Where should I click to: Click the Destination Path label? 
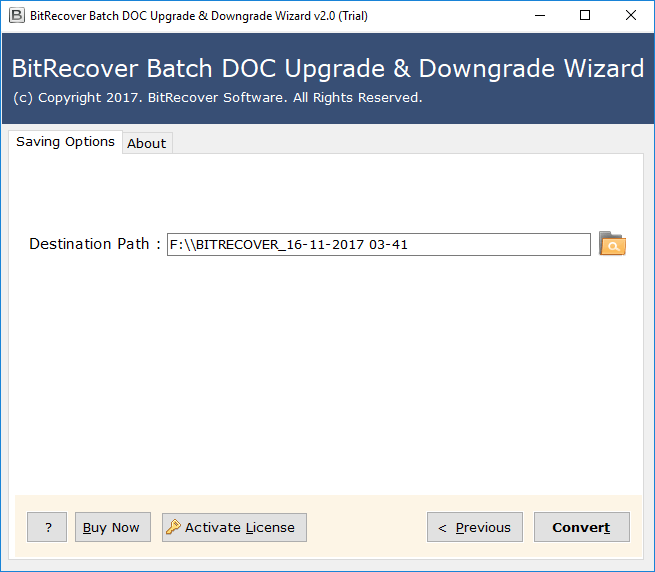tap(95, 244)
